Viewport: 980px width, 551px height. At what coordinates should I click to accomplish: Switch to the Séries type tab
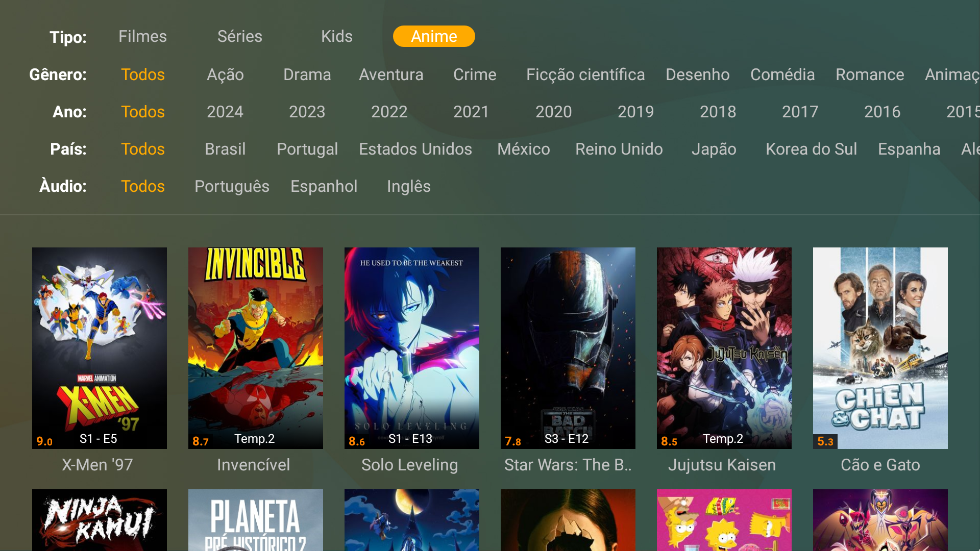[240, 36]
